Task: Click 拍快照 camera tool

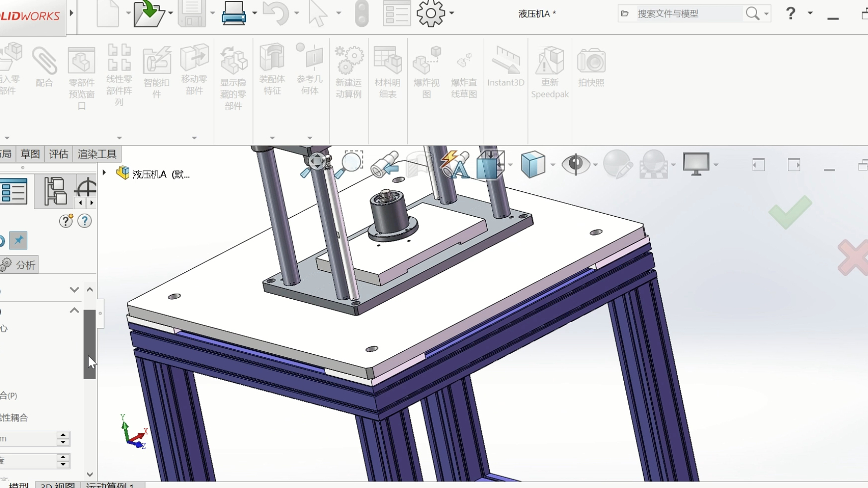Action: pos(591,68)
